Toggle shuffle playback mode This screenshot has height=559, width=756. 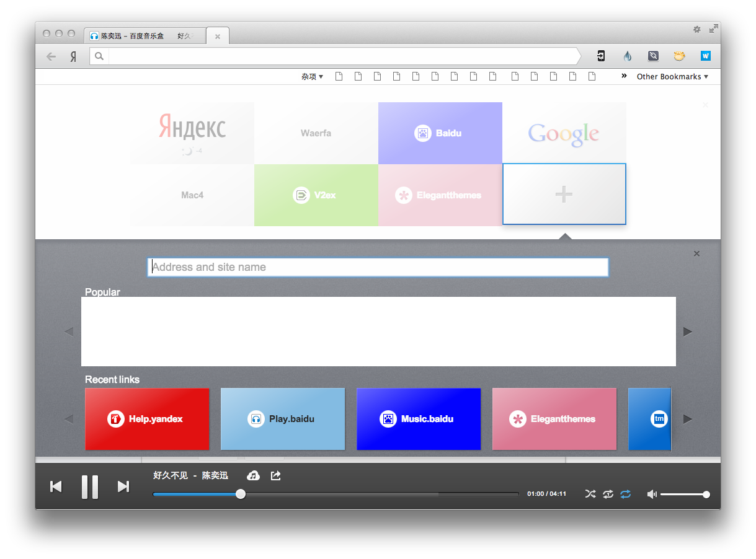[x=590, y=494]
